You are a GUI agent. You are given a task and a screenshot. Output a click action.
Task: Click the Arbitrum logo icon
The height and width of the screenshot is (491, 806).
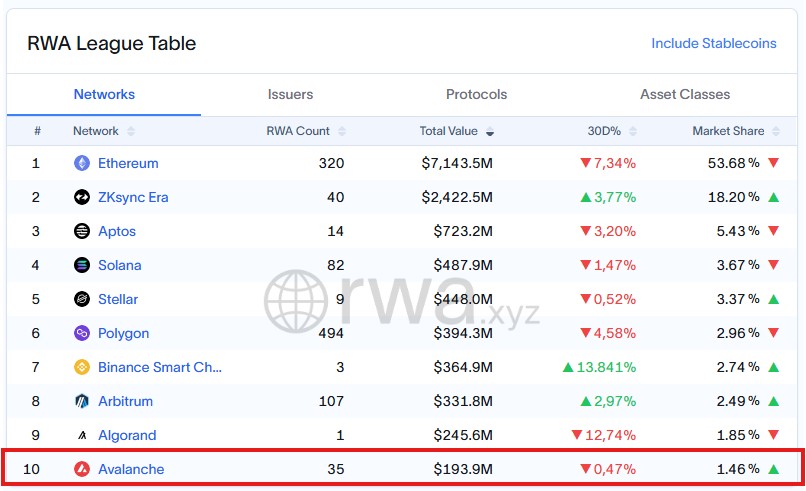(x=82, y=401)
